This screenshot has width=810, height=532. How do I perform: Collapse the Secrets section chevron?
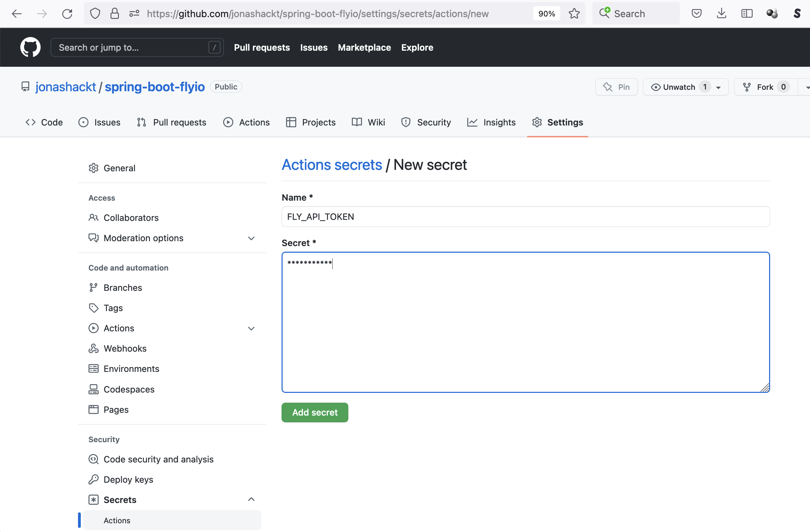pyautogui.click(x=251, y=499)
